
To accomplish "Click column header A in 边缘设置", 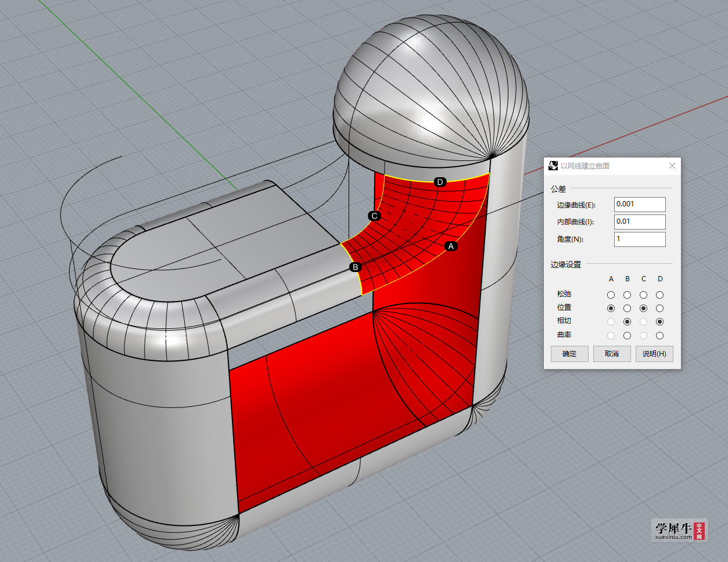I will pyautogui.click(x=611, y=279).
